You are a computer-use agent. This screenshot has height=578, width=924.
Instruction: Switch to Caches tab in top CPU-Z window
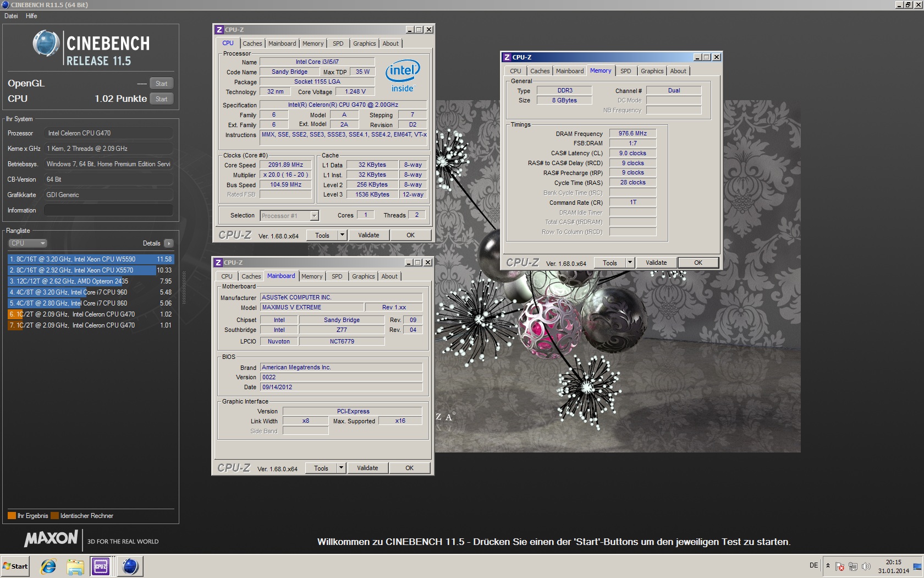tap(252, 43)
